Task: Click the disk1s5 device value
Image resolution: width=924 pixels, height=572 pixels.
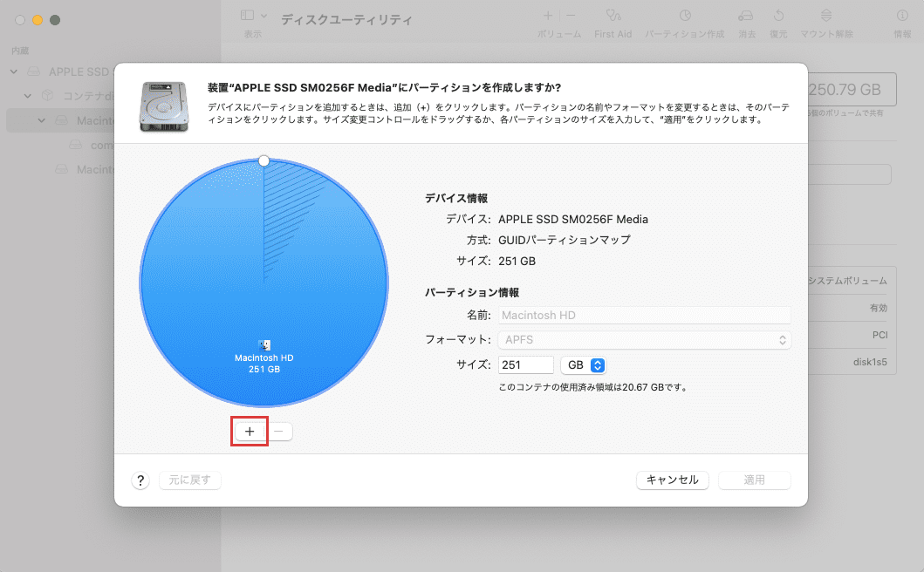Action: coord(870,362)
